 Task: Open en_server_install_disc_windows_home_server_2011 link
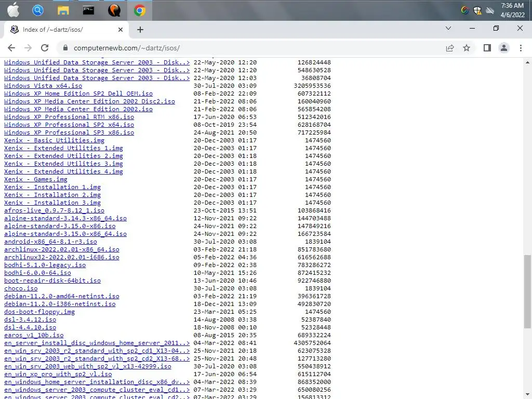[97, 343]
